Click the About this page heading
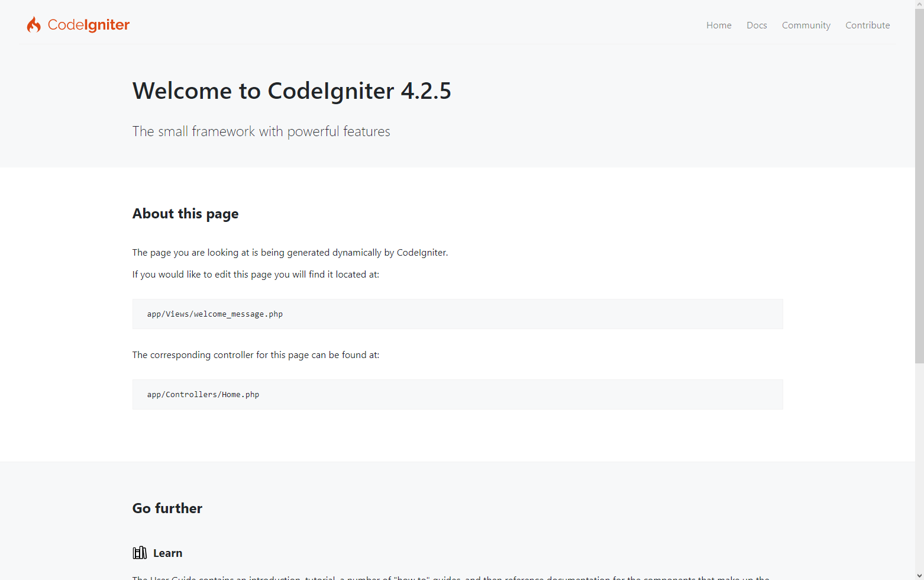This screenshot has width=924, height=580. 186,214
